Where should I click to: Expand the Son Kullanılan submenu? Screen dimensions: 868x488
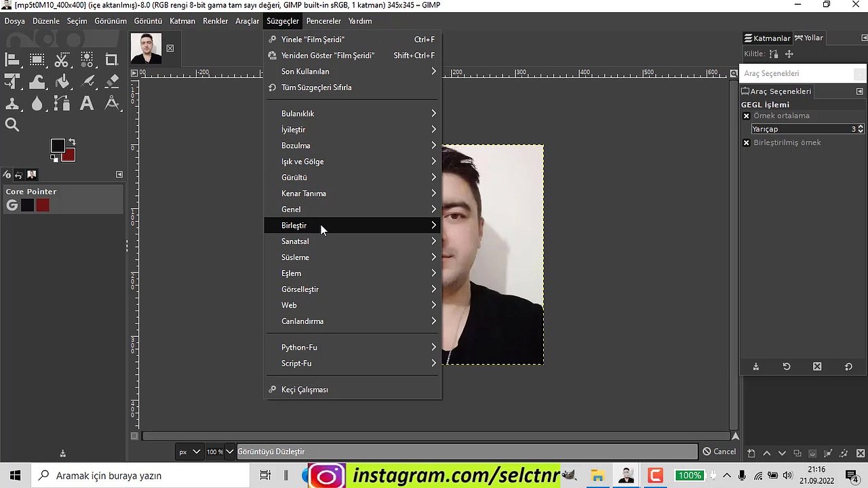(x=353, y=71)
